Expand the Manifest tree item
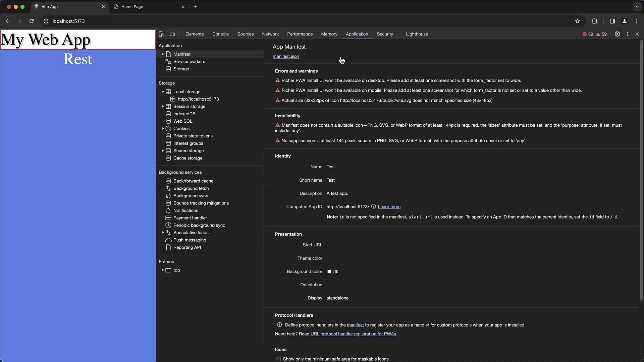Image resolution: width=644 pixels, height=362 pixels. coord(163,54)
